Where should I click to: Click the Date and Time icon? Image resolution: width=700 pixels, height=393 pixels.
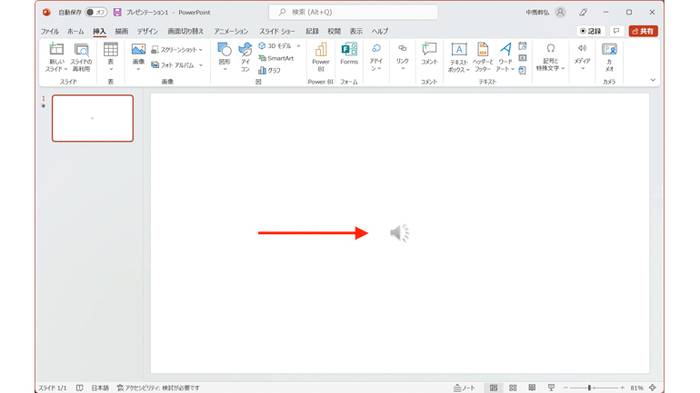pos(522,46)
